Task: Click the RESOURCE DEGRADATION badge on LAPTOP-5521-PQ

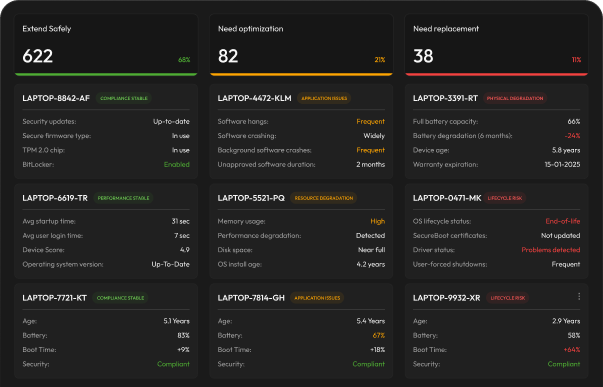Action: (324, 198)
